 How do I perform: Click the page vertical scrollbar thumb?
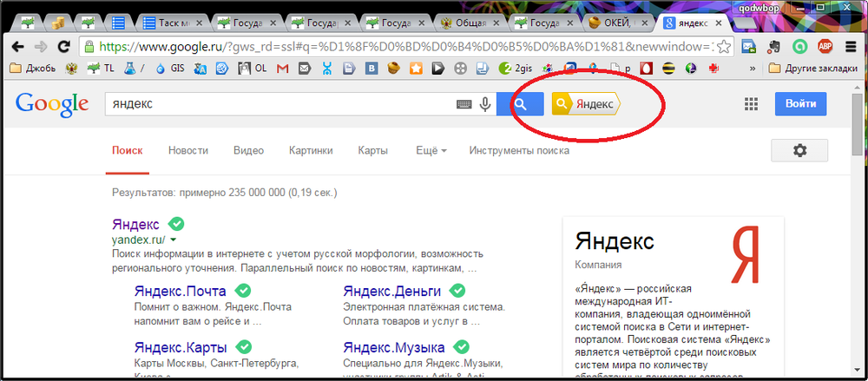click(857, 125)
